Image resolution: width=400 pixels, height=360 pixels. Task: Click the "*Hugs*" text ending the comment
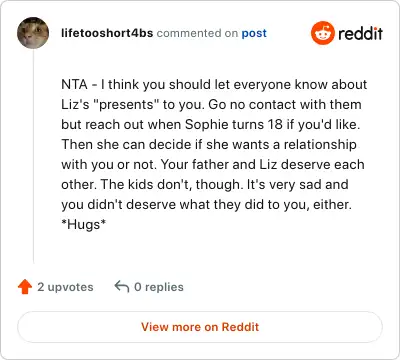[83, 224]
